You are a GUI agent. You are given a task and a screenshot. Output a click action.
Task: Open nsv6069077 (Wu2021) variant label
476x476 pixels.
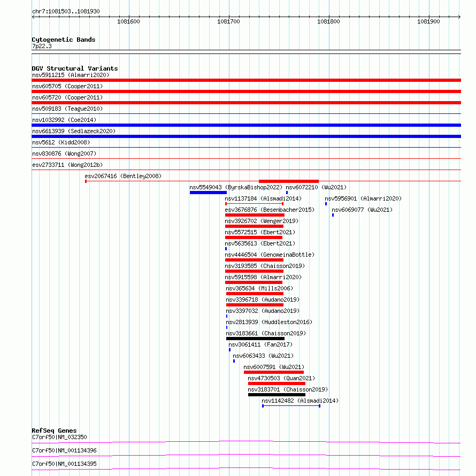[x=362, y=210]
